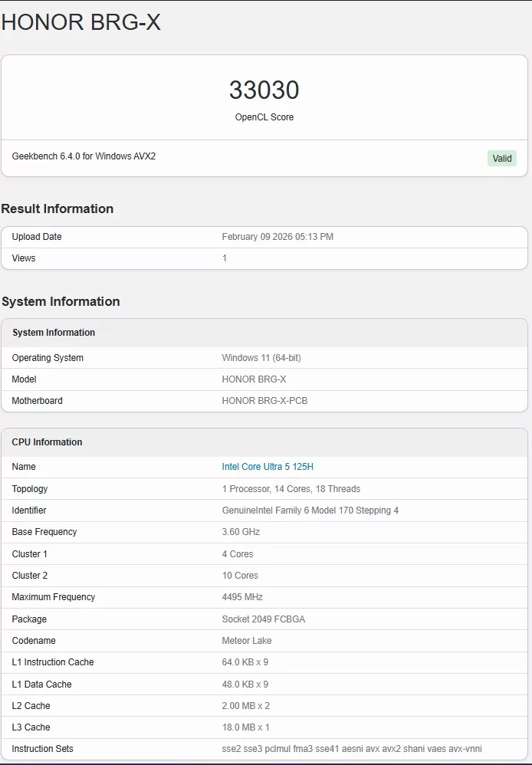Select the Geekbench 6.4.0 for Windows AVX2 text
This screenshot has width=532, height=765.
tap(84, 156)
